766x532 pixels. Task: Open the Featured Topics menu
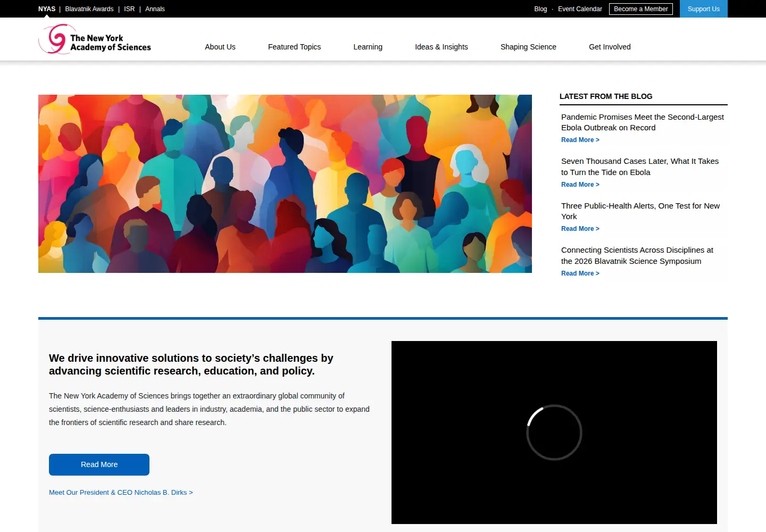click(x=294, y=47)
